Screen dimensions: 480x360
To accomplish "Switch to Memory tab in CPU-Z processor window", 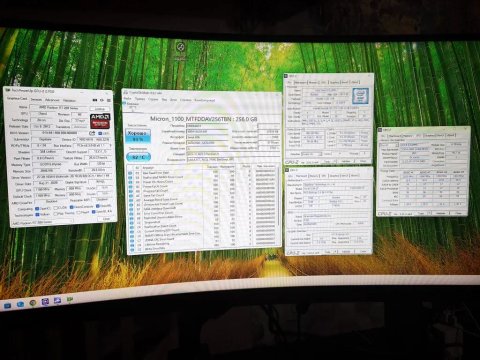I will pyautogui.click(x=313, y=82).
